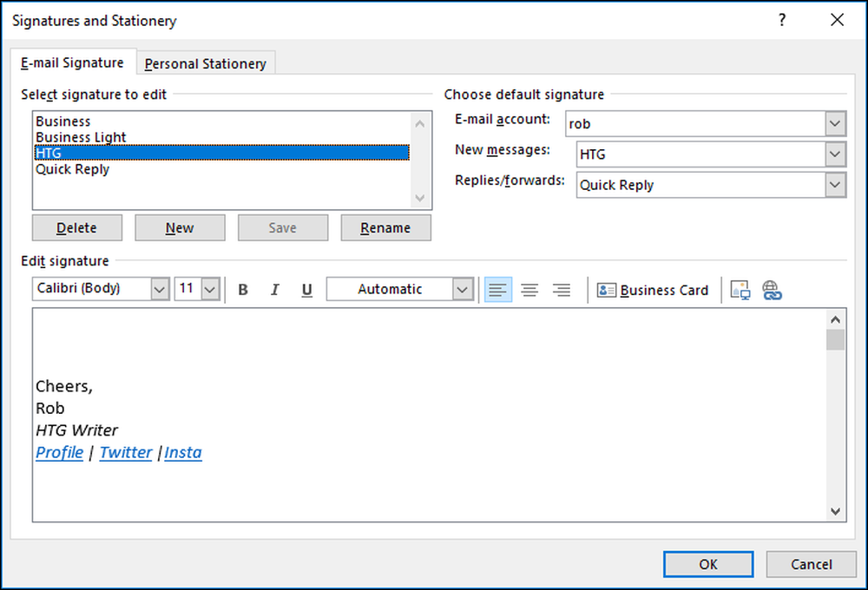Close the Signatures and Stationery dialog
The width and height of the screenshot is (868, 590).
837,21
